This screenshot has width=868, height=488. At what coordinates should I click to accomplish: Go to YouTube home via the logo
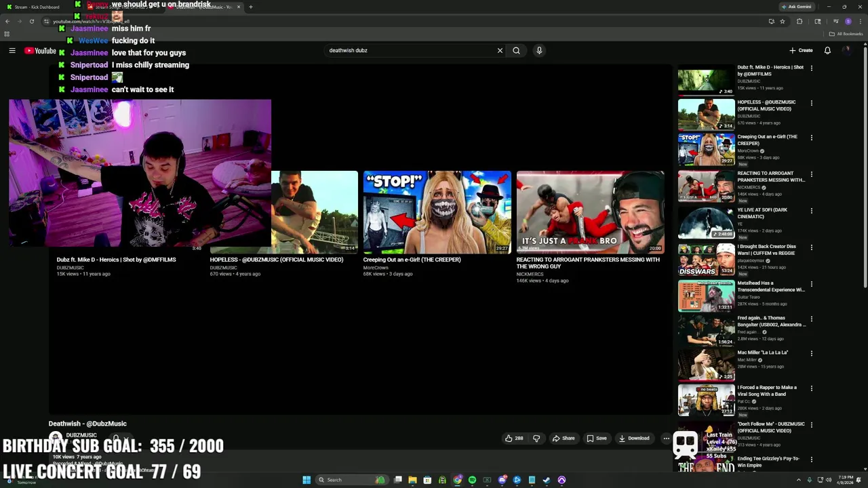pos(41,51)
